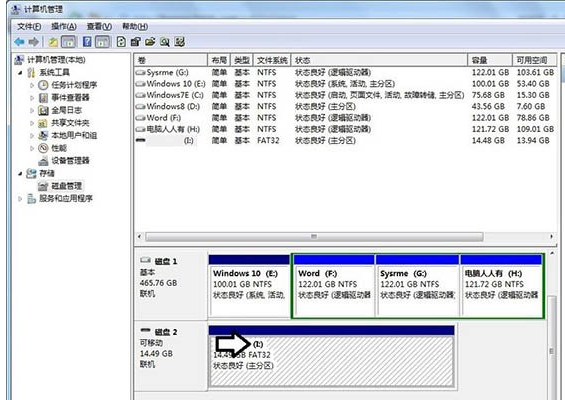The height and width of the screenshot is (400, 565).
Task: Select 磁盘管理 in the tree
Action: (x=60, y=186)
